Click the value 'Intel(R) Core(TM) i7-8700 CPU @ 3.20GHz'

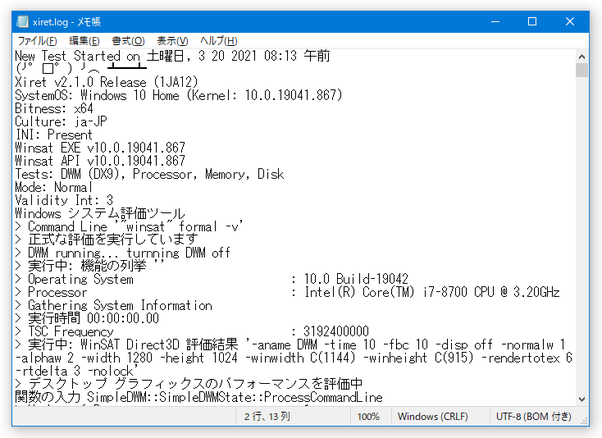[x=432, y=293]
